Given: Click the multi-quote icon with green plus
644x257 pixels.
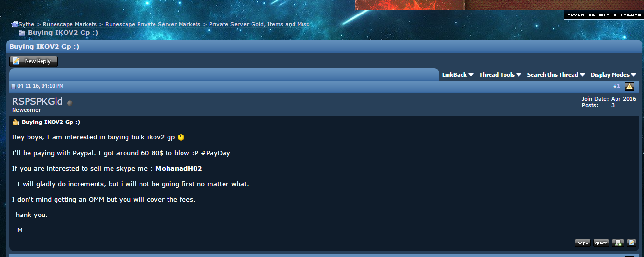Looking at the screenshot, I should click(x=617, y=243).
